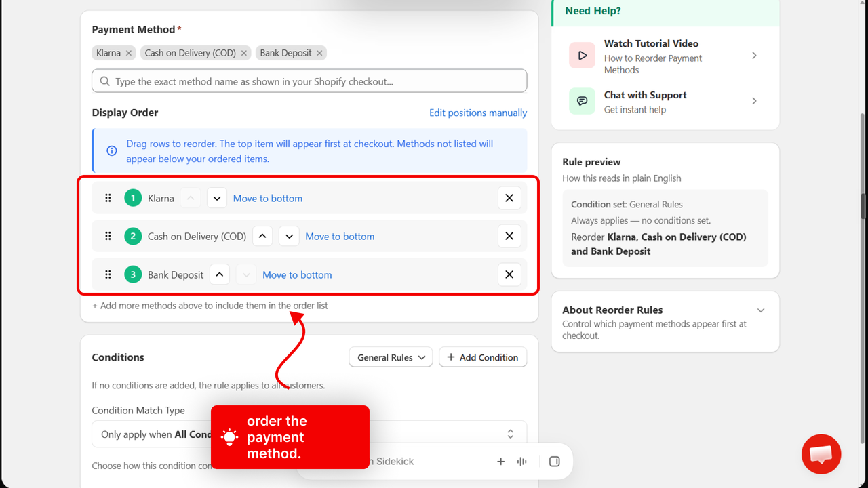868x488 pixels.
Task: Move Cash on Delivery (COD) up one position
Action: 262,236
